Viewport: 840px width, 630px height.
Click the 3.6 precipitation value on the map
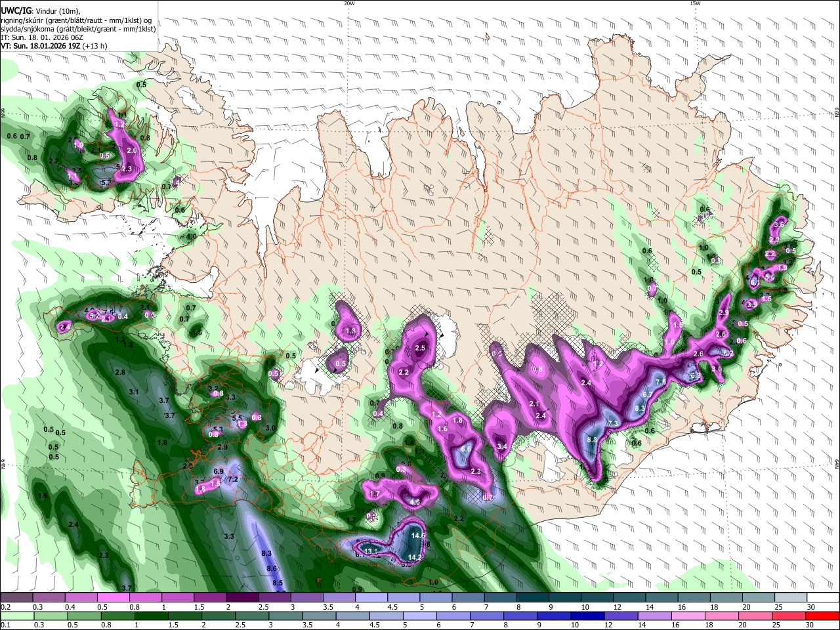coord(780,224)
